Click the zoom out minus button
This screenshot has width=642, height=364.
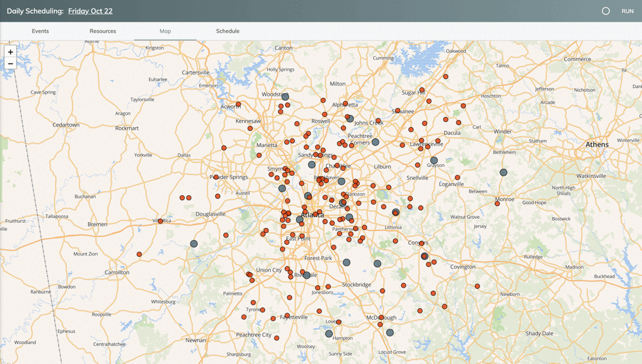[10, 64]
